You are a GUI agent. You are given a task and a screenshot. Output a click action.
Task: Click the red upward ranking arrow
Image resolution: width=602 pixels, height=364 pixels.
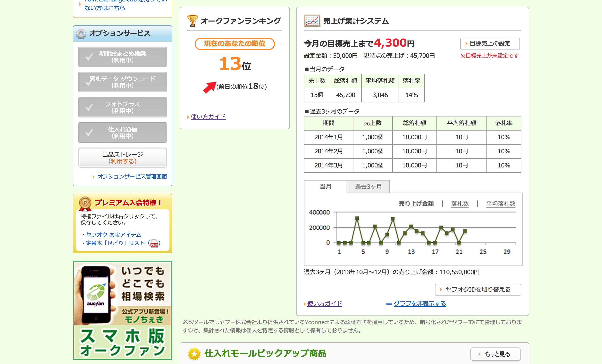point(209,87)
